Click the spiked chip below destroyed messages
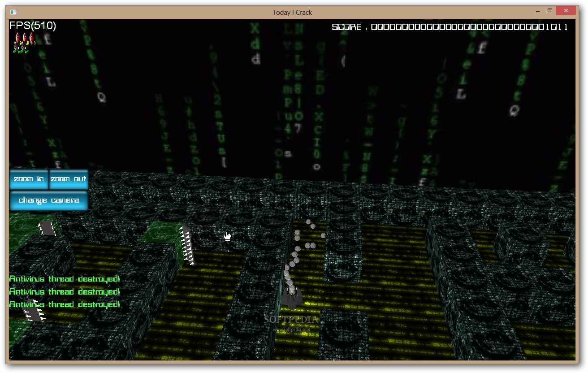The image size is (588, 373). [34, 311]
